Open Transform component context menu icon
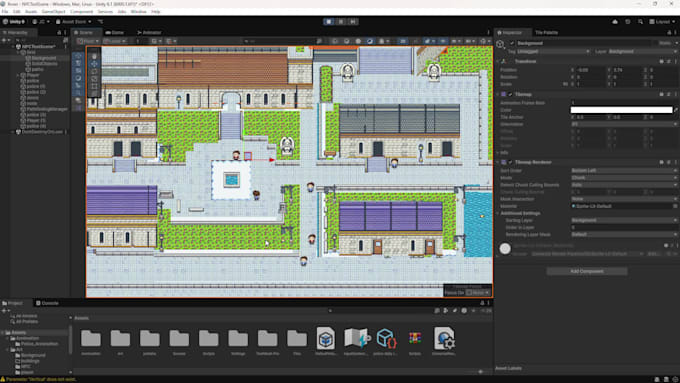Viewport: 680px width, 383px height. click(676, 62)
